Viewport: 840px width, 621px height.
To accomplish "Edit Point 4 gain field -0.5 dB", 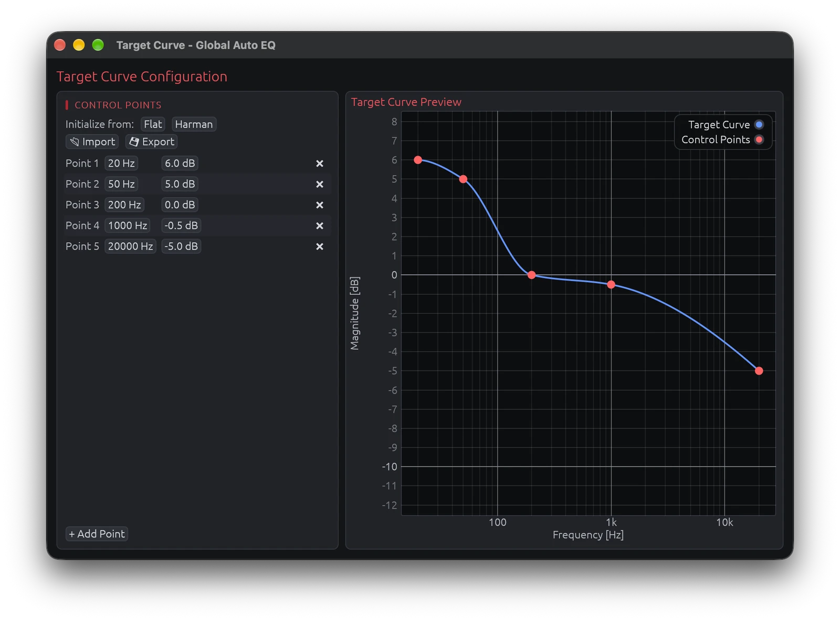I will 181,226.
